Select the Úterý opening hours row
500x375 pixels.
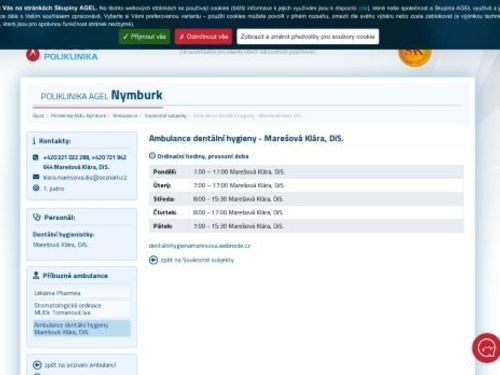(x=306, y=185)
